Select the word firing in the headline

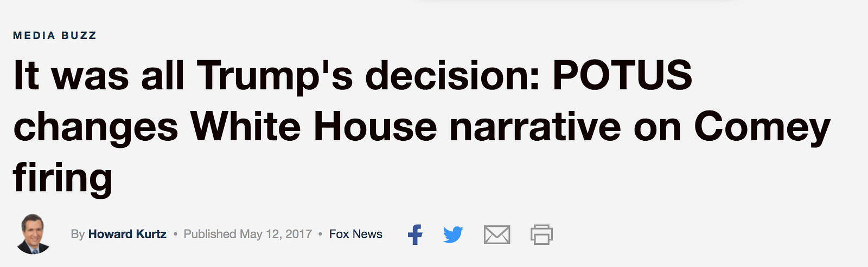pos(62,178)
